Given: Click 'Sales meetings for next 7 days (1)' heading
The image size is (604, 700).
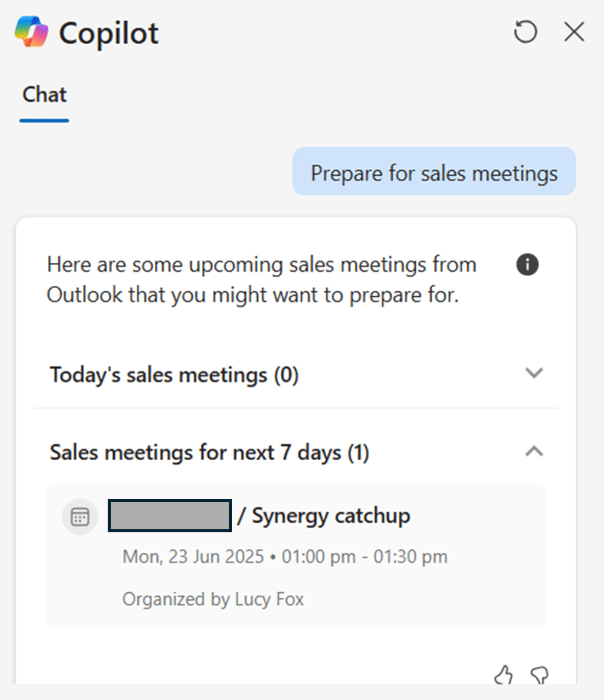Looking at the screenshot, I should (x=209, y=452).
